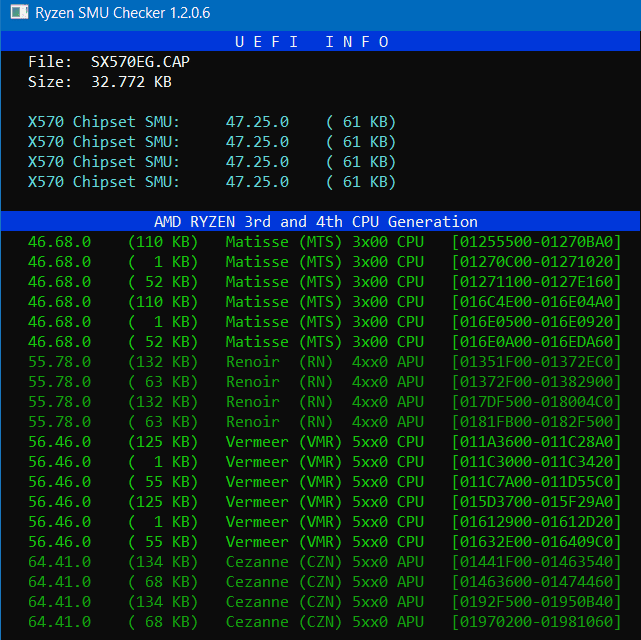
Task: Select address range [016E0A00-016EDA60]
Action: click(536, 342)
